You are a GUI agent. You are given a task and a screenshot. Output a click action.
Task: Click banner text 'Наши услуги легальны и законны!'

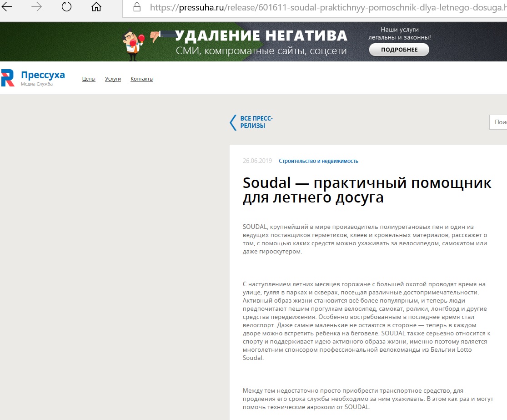pyautogui.click(x=400, y=33)
